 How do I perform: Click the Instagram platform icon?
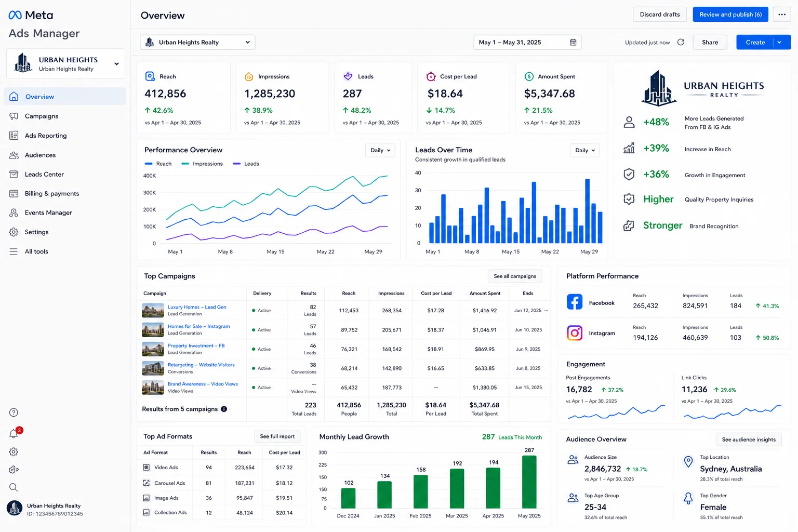pos(575,332)
